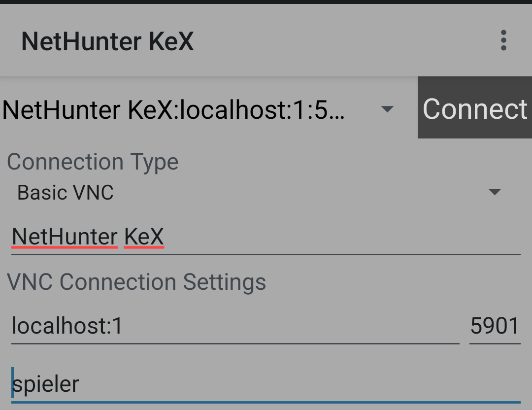Click blank app bar area beside the title
The width and height of the screenshot is (532, 410).
345,41
